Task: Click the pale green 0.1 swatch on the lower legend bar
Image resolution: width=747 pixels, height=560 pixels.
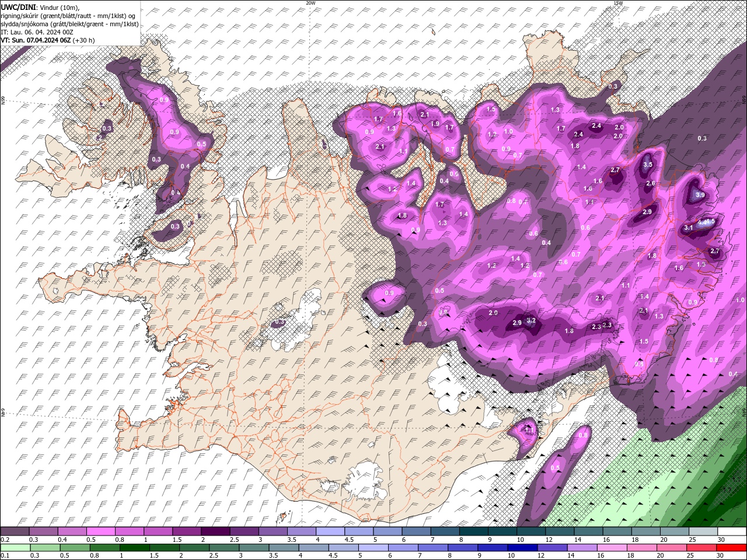Action: (15, 548)
